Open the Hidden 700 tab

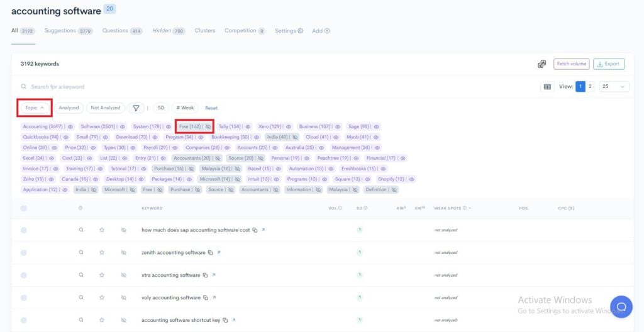coord(169,31)
